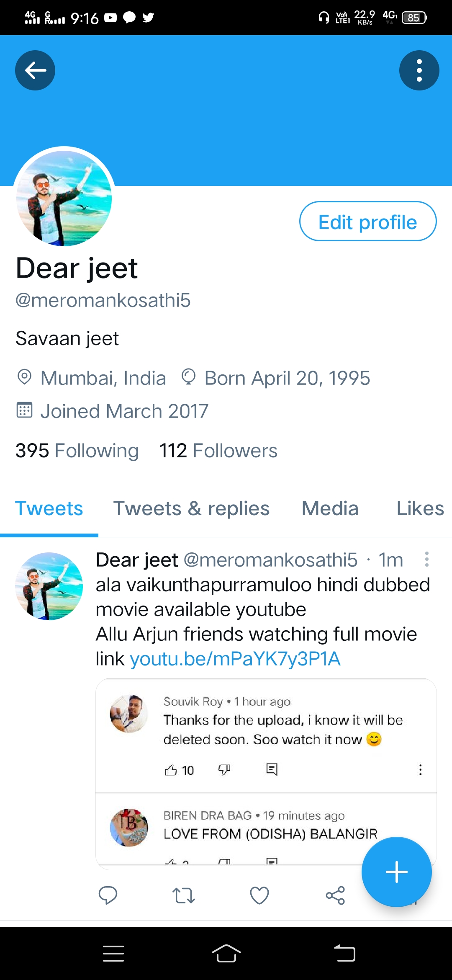Open options for Souvik Roy comment
This screenshot has height=980, width=452.
point(420,769)
